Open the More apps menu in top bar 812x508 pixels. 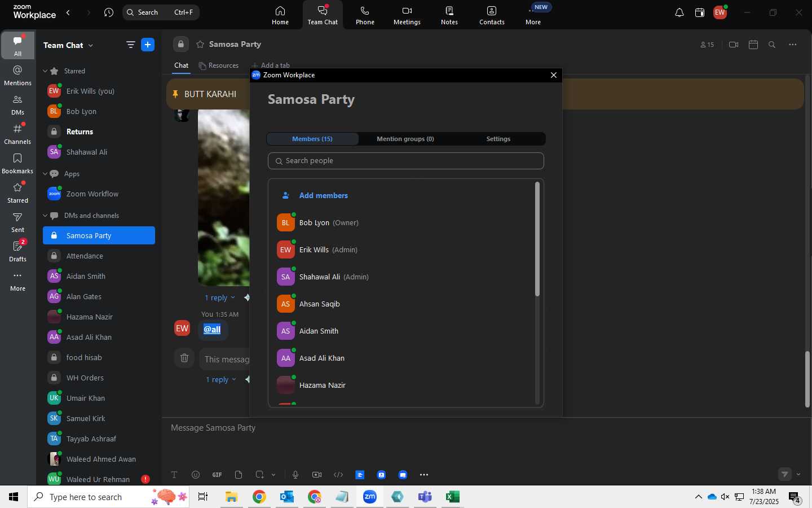click(533, 15)
